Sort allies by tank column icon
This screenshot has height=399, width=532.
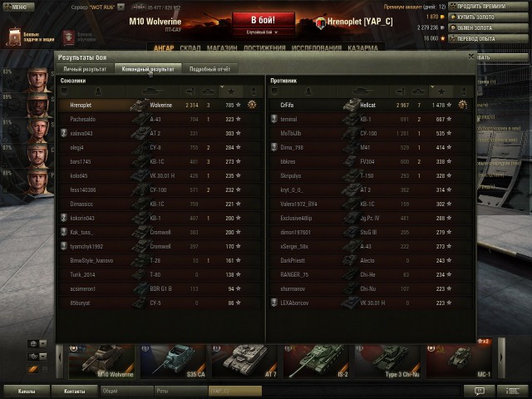tap(152, 91)
